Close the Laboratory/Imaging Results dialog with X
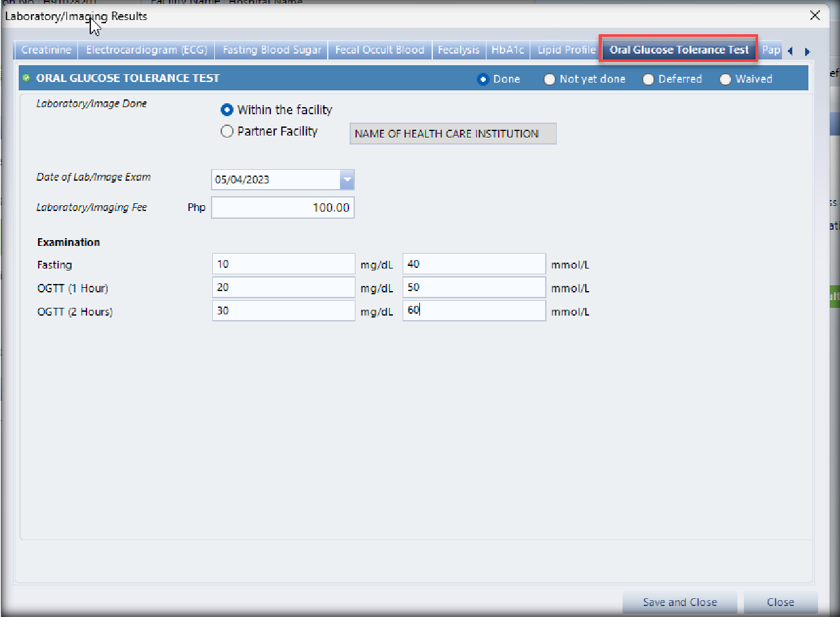840x617 pixels. coord(815,15)
